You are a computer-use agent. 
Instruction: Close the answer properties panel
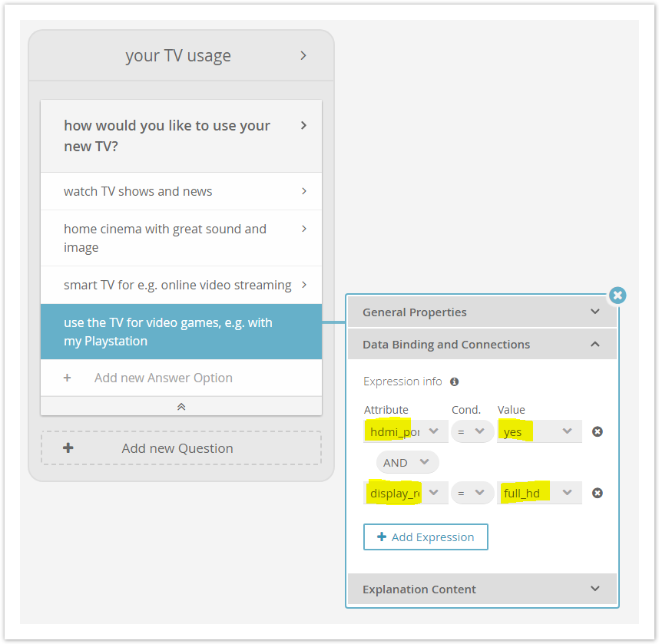point(618,296)
